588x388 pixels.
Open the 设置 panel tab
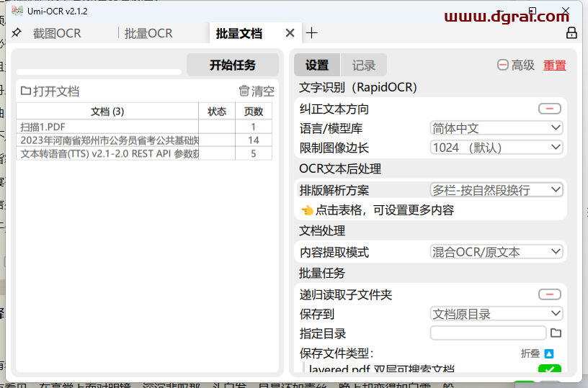pos(317,66)
